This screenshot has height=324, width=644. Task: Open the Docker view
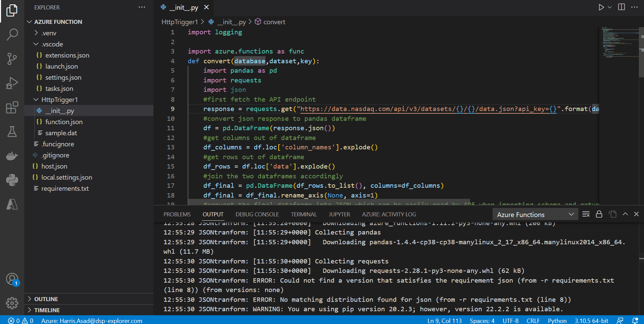coord(12,156)
